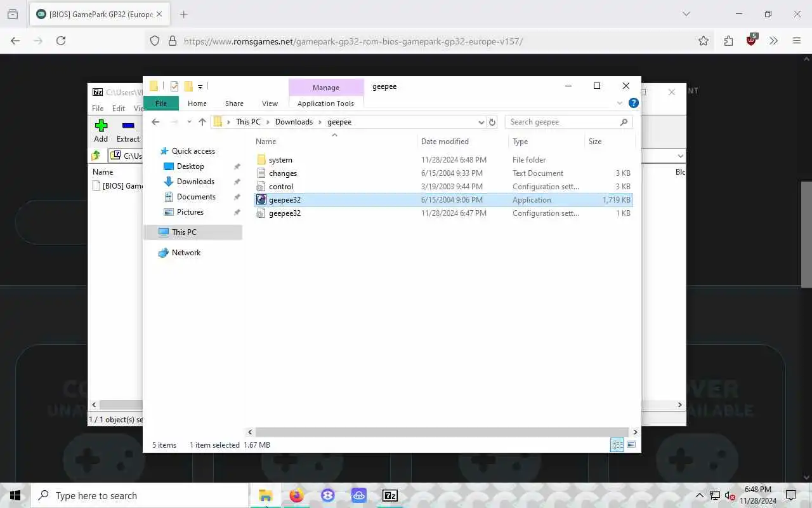Click the taskbar clock showing 6:48 PM
The image size is (812, 508).
pyautogui.click(x=757, y=495)
